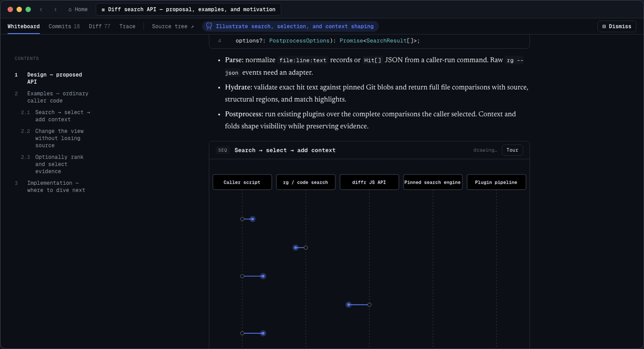Screen dimensions: 644x349
Task: Open section 2.2 Change the view without losing source
Action: [x=59, y=138]
